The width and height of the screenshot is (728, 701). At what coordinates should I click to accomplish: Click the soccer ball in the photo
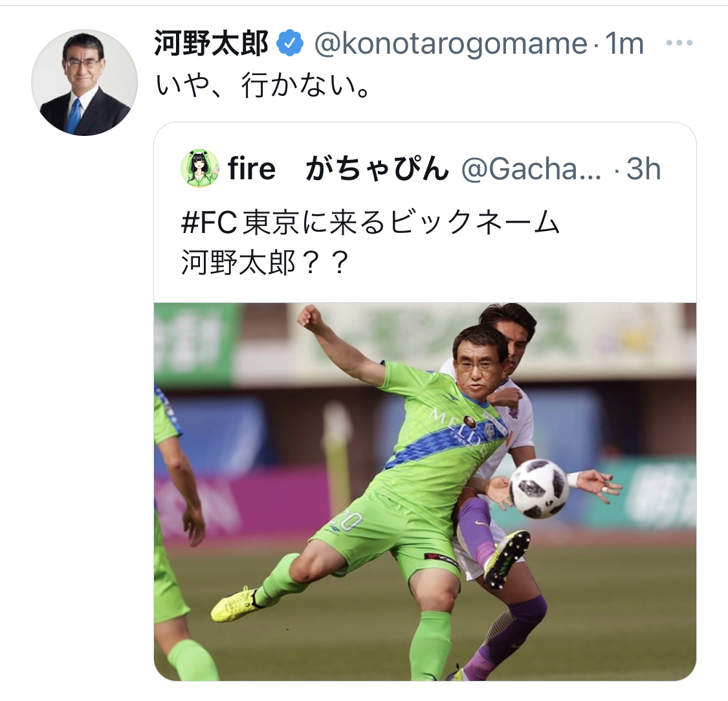click(538, 489)
